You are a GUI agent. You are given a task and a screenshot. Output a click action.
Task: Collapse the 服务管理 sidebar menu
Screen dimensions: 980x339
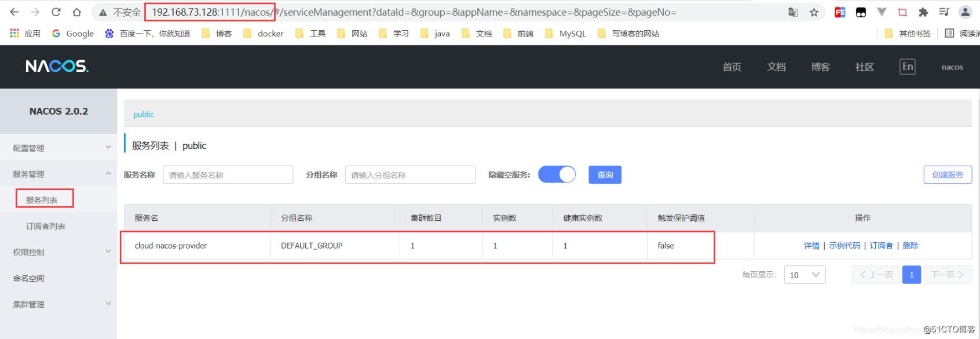pos(58,174)
